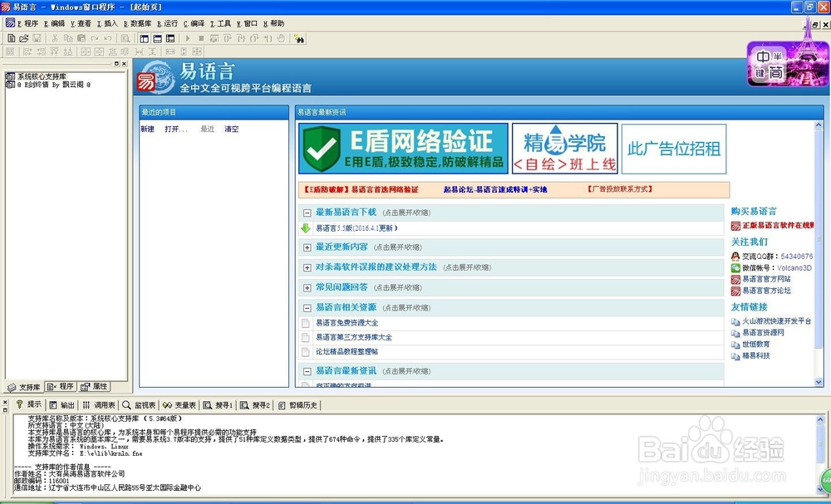Toggle the combined panels layout icon
Image resolution: width=831 pixels, height=504 pixels.
pyautogui.click(x=170, y=38)
